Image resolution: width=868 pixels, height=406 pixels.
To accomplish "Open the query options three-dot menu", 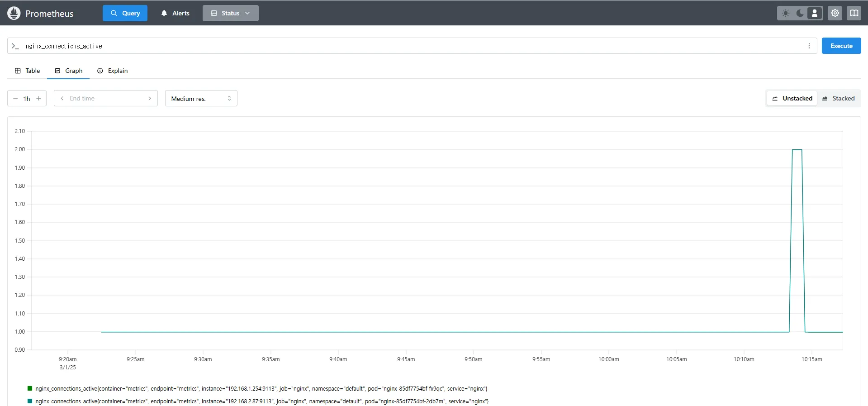I will tap(809, 46).
